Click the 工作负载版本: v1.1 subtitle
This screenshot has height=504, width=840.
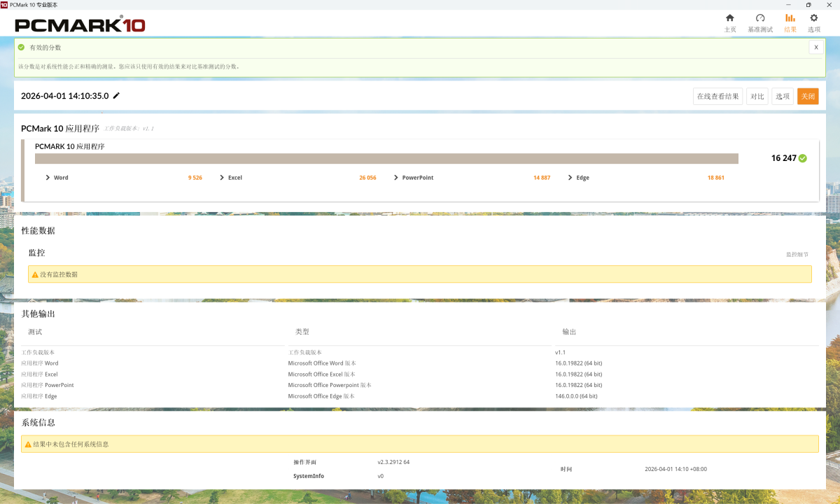pyautogui.click(x=129, y=129)
